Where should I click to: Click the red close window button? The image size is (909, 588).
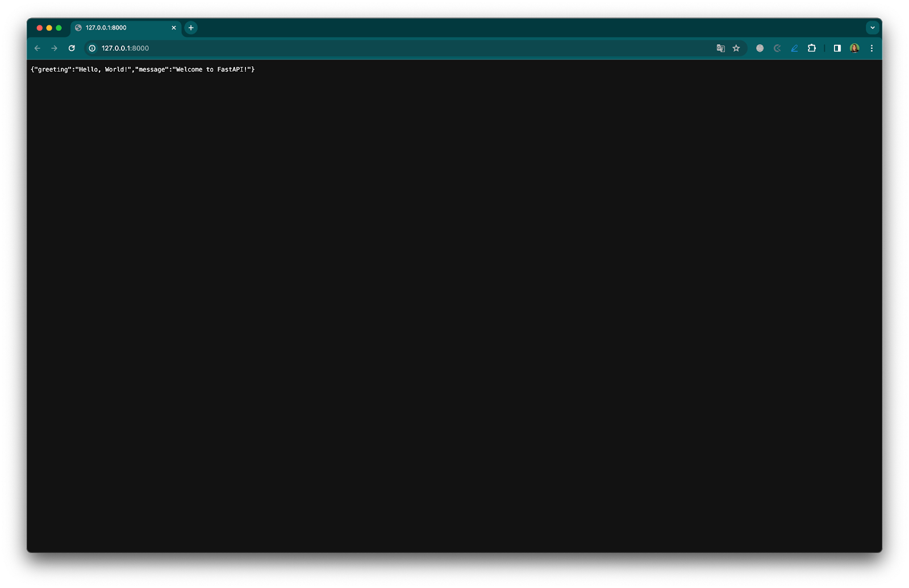click(40, 28)
